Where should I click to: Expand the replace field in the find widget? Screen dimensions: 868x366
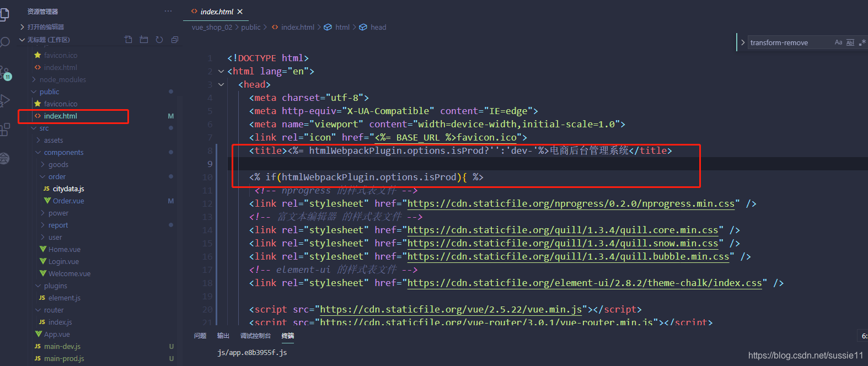click(x=743, y=42)
